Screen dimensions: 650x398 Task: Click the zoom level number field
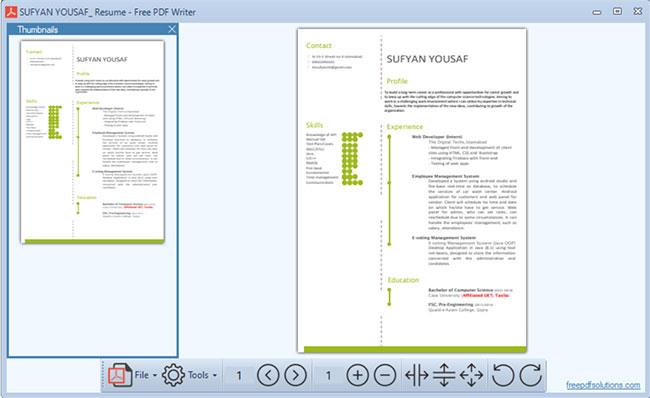coord(328,376)
